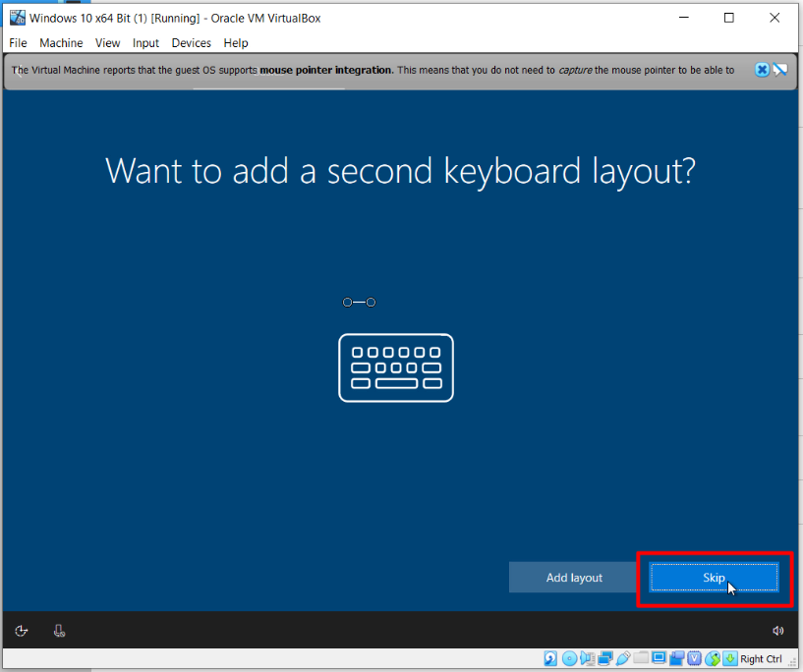The width and height of the screenshot is (803, 672).
Task: Open the Ease of Access icon
Action: (20, 630)
